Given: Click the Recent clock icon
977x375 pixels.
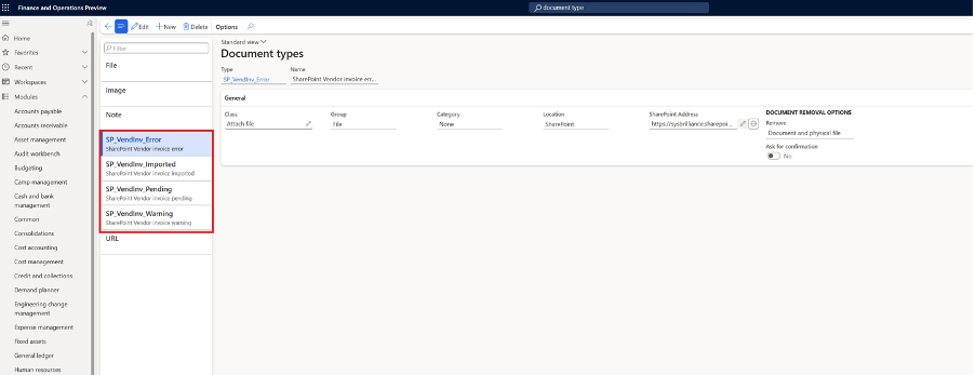Looking at the screenshot, I should point(6,67).
